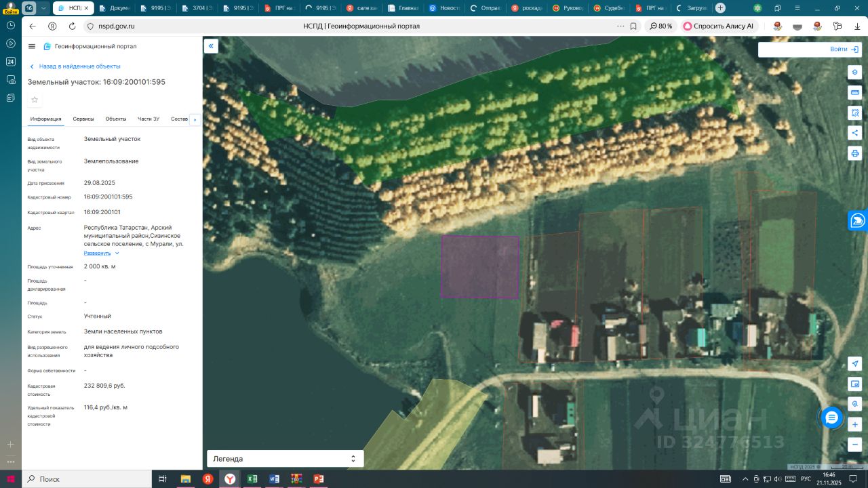The height and width of the screenshot is (488, 868).
Task: Switch to the Объекты tab
Action: pyautogui.click(x=116, y=119)
